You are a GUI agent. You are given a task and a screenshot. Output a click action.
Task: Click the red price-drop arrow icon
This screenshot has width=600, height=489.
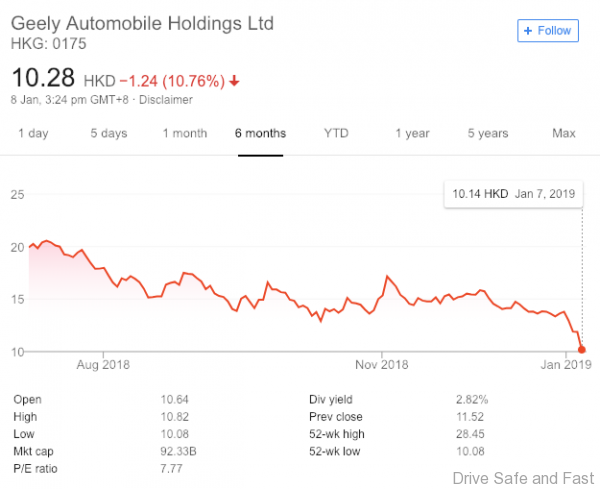point(234,80)
